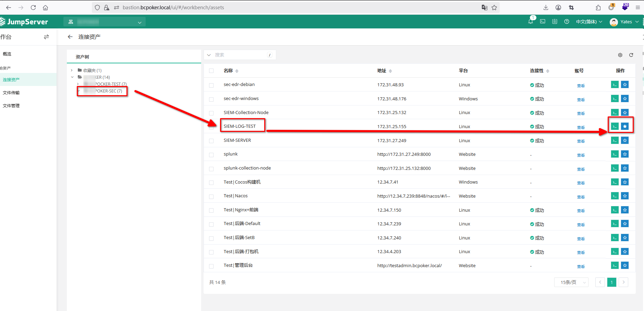Click 查看 account link for SIEM-Collection-Node
This screenshot has width=644, height=311.
[x=581, y=113]
